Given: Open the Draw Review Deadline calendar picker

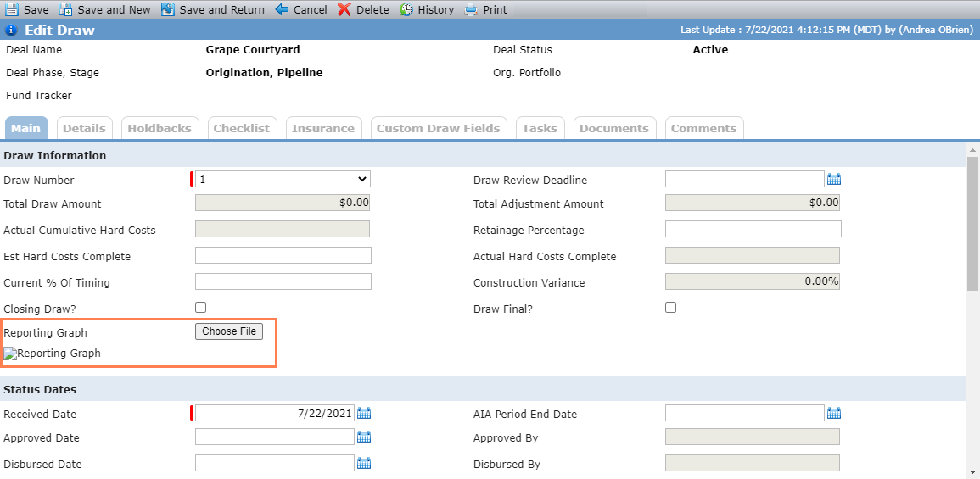Looking at the screenshot, I should (x=834, y=180).
